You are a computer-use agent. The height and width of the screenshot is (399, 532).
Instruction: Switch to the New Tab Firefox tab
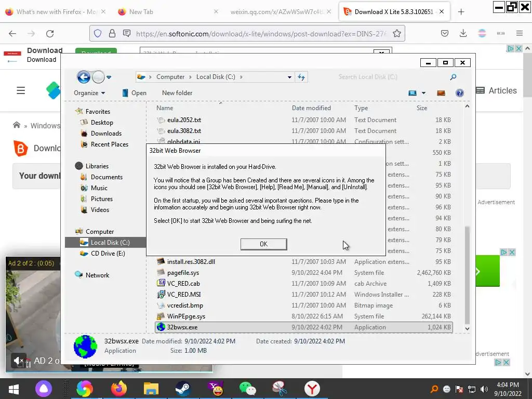tap(168, 12)
